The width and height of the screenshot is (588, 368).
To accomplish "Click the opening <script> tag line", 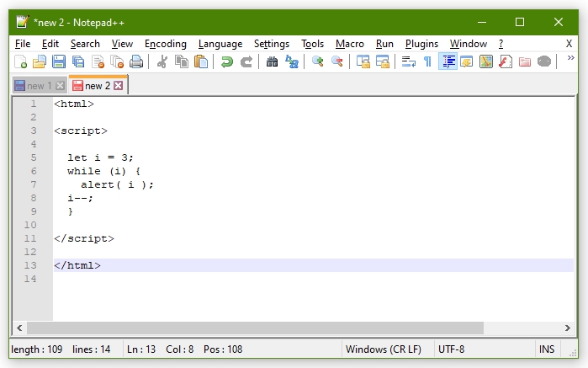I will pyautogui.click(x=81, y=131).
